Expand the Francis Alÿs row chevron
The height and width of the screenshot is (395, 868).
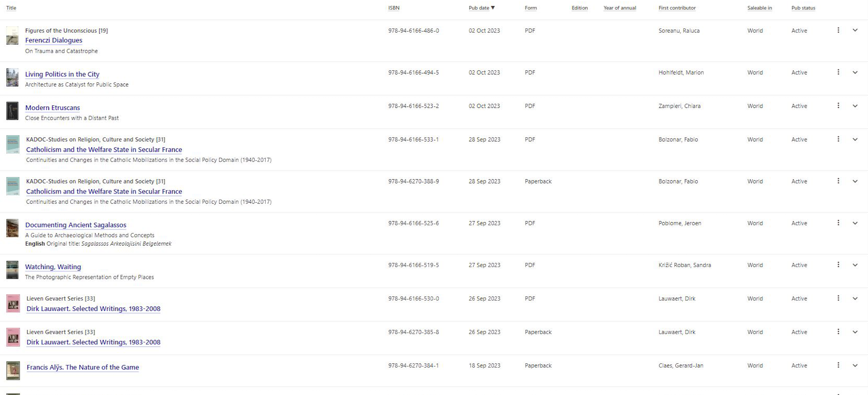tap(855, 366)
